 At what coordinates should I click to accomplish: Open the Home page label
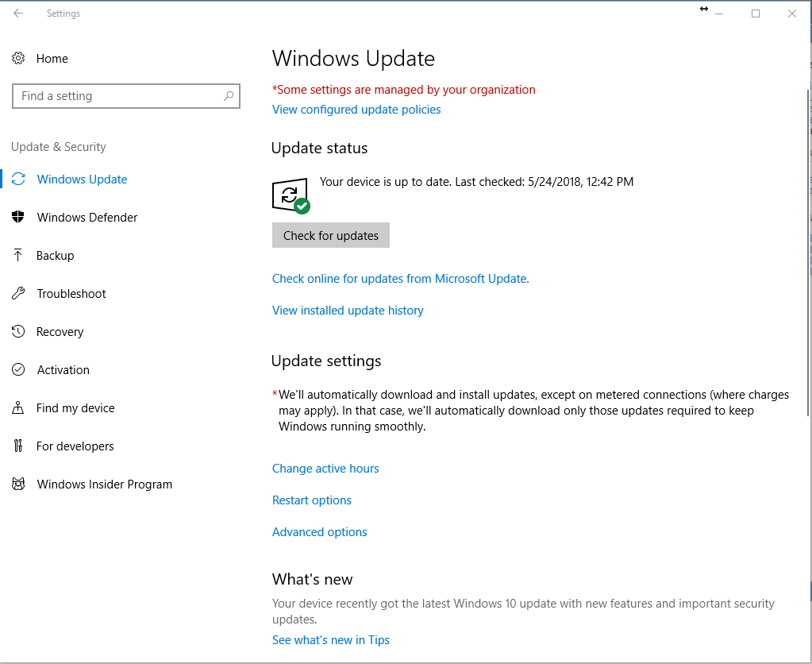[52, 59]
